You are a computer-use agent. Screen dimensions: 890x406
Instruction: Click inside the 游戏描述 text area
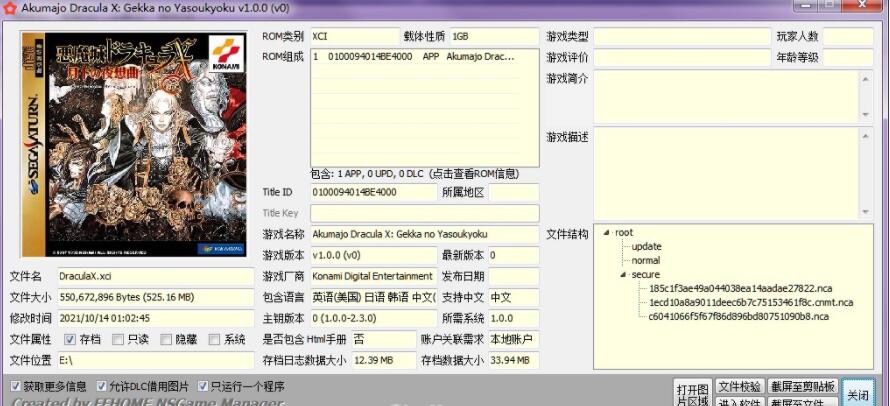tap(727, 173)
